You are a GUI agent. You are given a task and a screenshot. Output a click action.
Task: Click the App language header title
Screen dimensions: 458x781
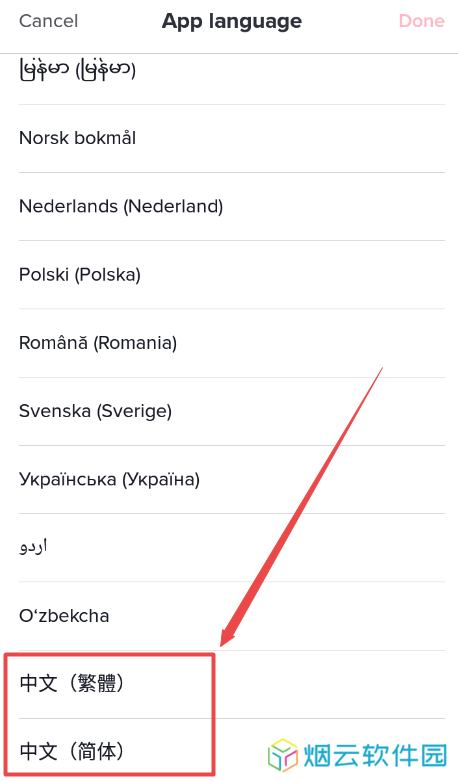[232, 21]
